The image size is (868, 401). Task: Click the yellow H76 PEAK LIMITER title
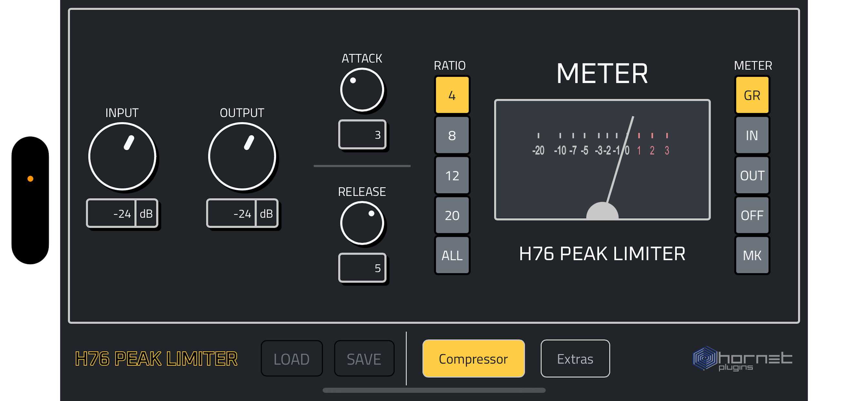(156, 358)
